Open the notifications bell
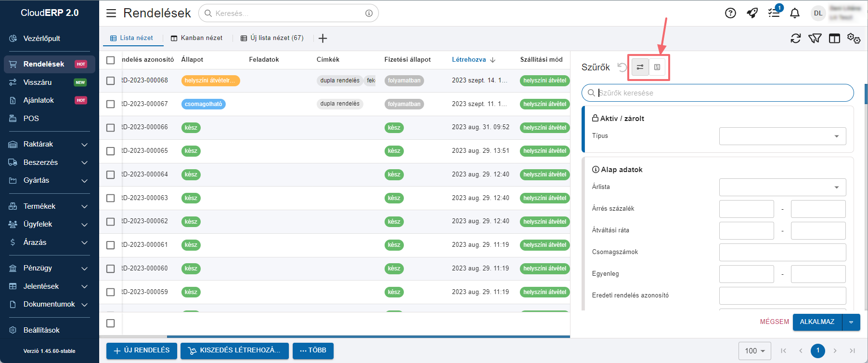This screenshot has width=868, height=363. 795,13
